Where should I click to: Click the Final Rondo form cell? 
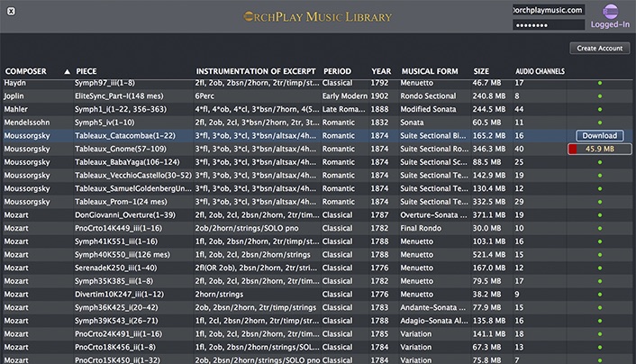click(421, 228)
